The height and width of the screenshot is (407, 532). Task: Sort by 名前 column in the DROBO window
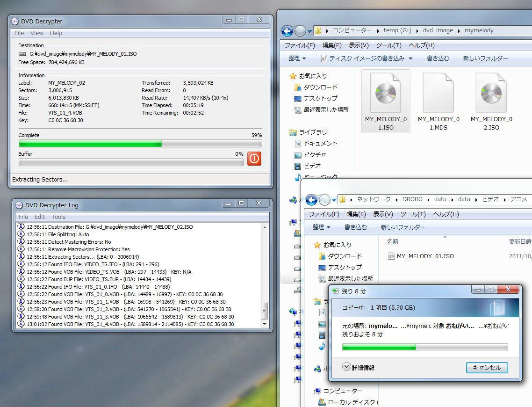click(x=393, y=242)
